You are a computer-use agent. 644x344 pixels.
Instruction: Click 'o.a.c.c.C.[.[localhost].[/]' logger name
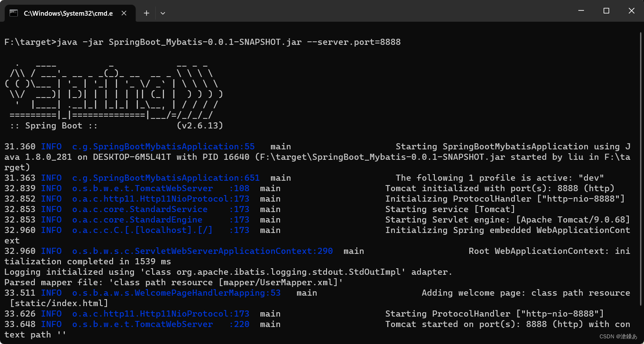(143, 230)
